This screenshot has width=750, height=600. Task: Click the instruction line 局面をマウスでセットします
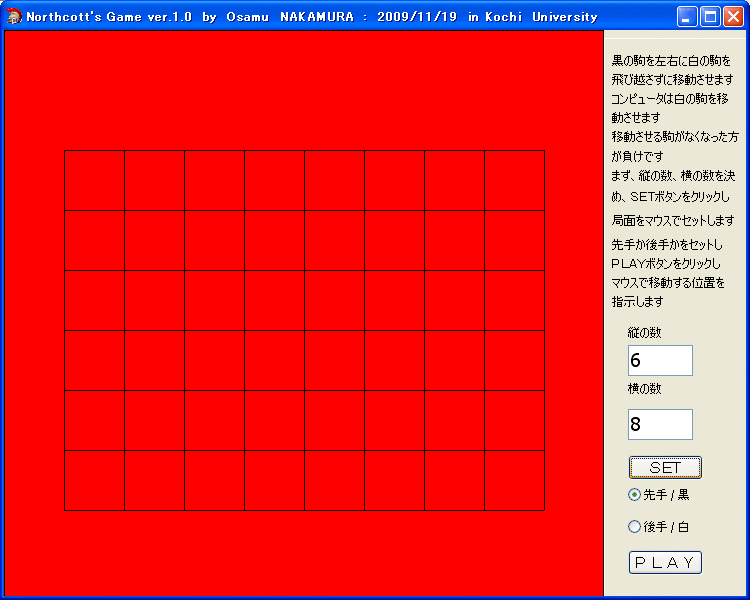point(673,221)
